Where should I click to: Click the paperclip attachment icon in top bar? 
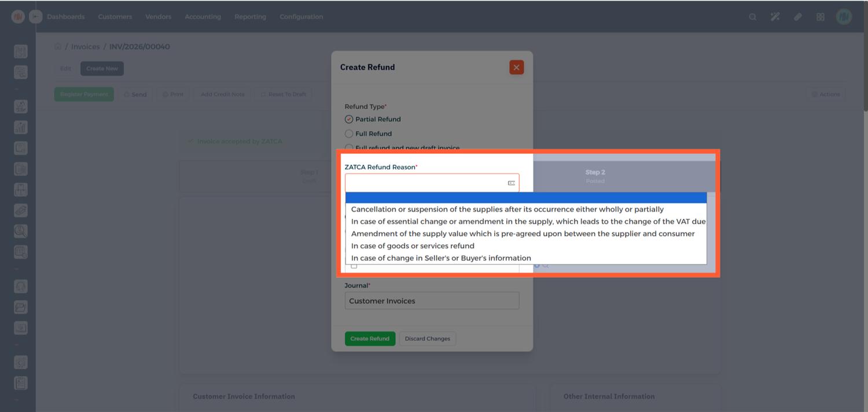[798, 17]
